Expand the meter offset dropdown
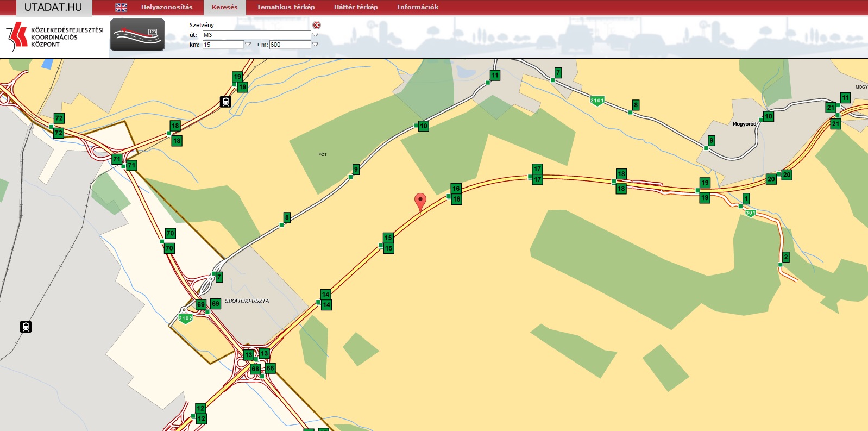Screen dimensions: 868x431 click(316, 45)
